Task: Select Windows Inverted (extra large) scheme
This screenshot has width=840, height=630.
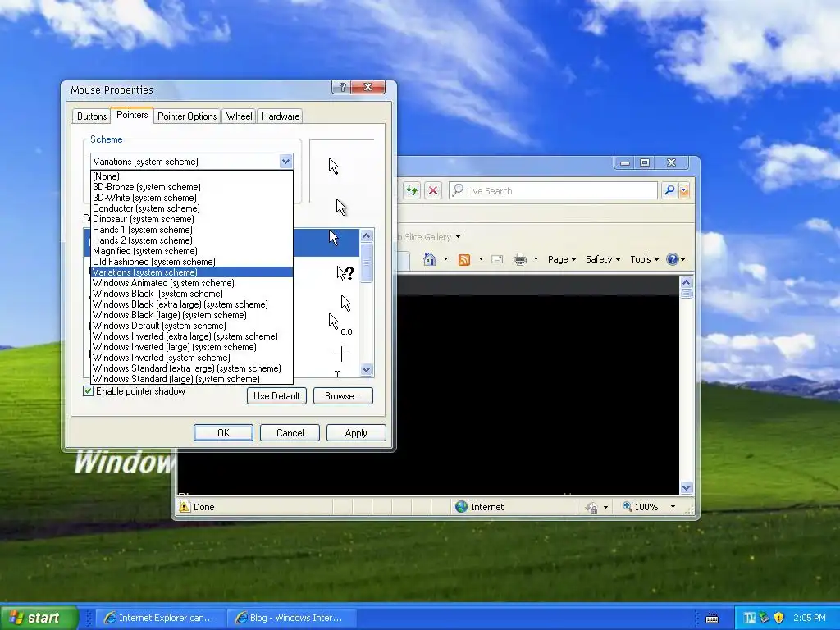Action: click(192, 336)
